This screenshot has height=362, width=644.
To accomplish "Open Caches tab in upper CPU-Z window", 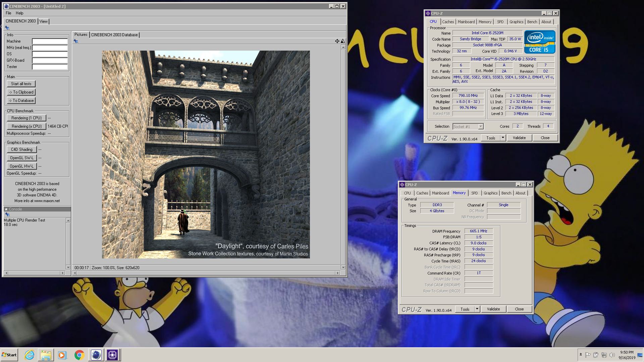I will [448, 22].
